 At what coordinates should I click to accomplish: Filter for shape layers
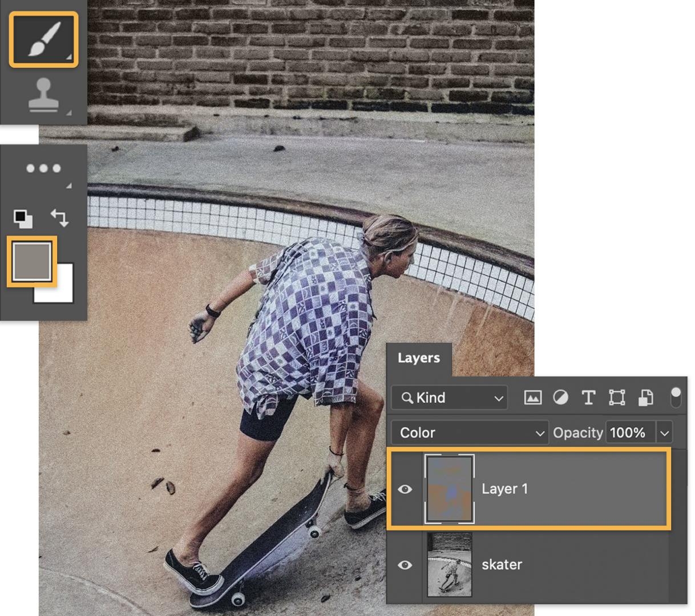pos(617,398)
